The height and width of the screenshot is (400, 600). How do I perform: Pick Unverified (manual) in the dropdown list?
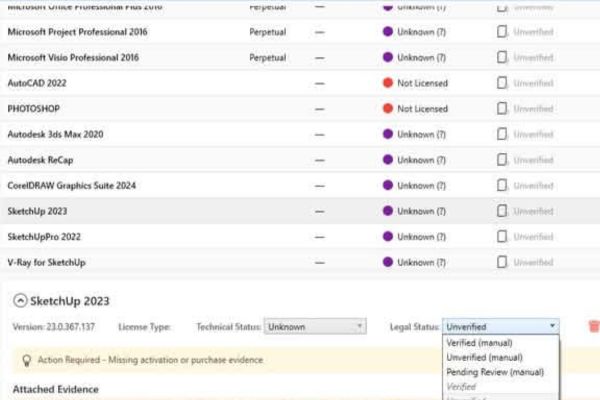point(484,358)
